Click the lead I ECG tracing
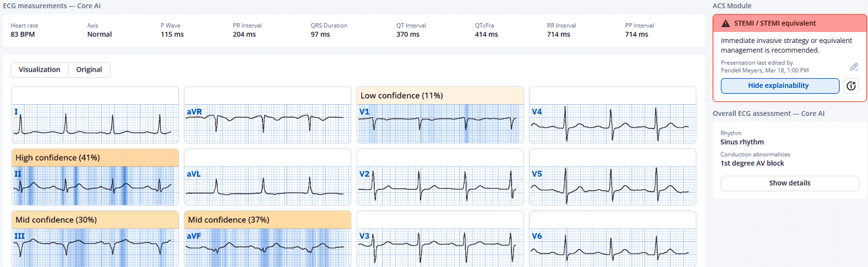868x267 pixels. [x=95, y=124]
